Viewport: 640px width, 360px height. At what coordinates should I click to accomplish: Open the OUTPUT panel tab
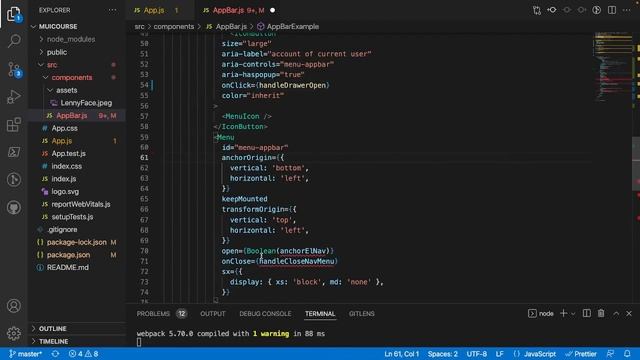pyautogui.click(x=213, y=313)
